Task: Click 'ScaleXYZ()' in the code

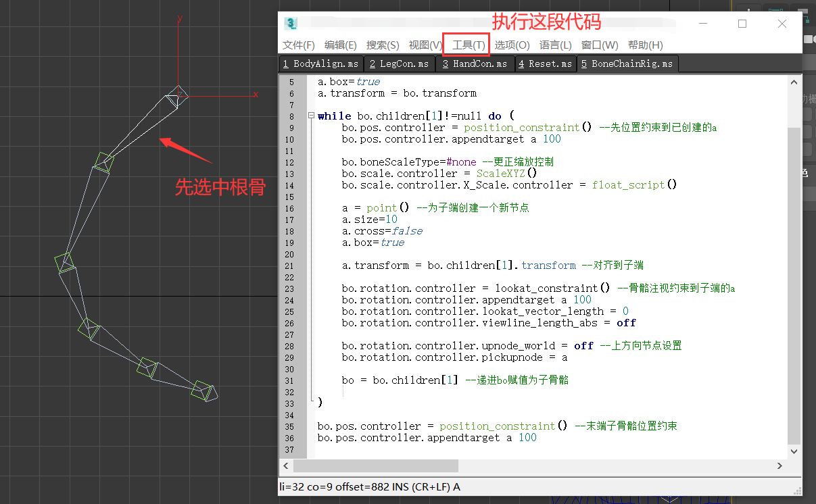Action: click(506, 174)
